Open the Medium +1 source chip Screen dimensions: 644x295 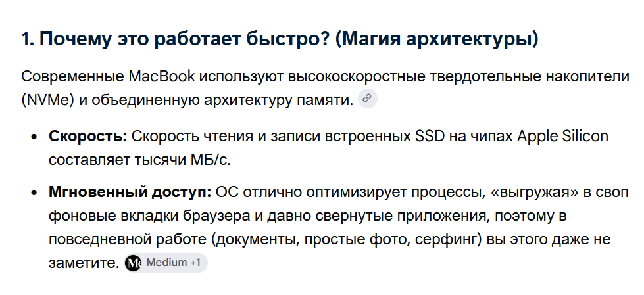(x=166, y=263)
